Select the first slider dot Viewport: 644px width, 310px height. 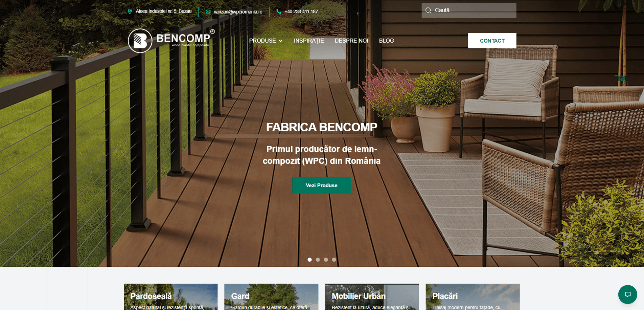309,260
